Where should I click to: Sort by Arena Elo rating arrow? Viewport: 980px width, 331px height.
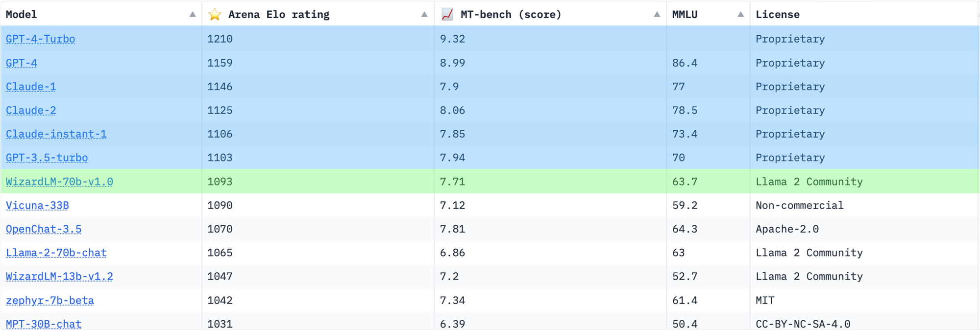tap(424, 15)
